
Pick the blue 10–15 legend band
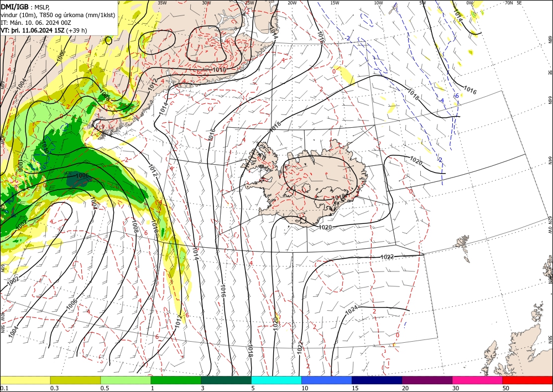pos(327,380)
